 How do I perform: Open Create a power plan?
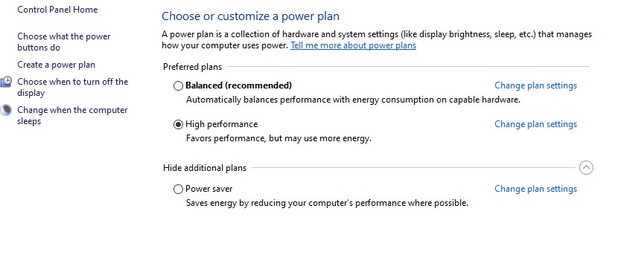[57, 65]
